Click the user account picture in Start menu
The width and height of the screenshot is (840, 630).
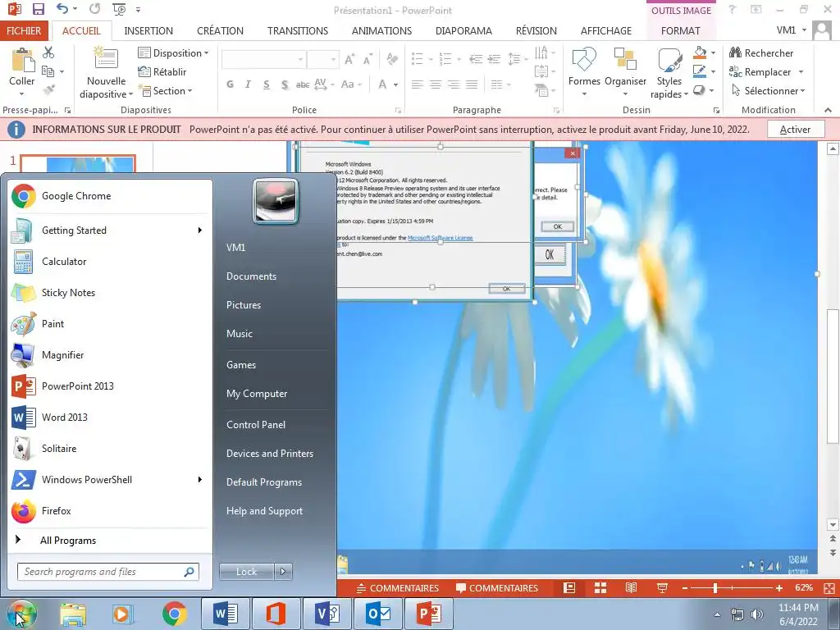point(276,202)
